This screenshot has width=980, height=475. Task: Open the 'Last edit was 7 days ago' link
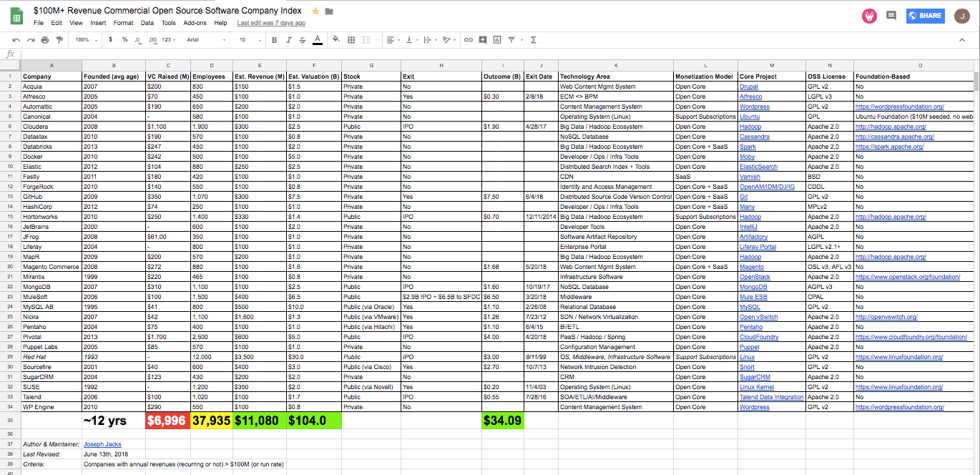point(271,23)
